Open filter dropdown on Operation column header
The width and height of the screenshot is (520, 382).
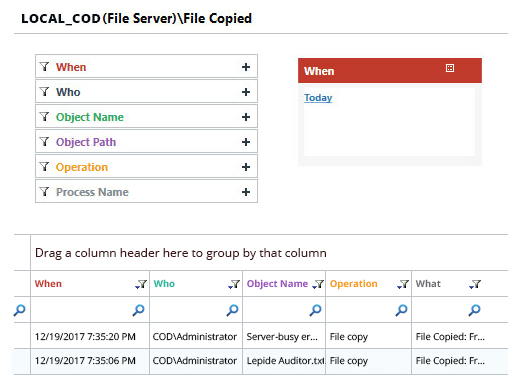click(403, 284)
